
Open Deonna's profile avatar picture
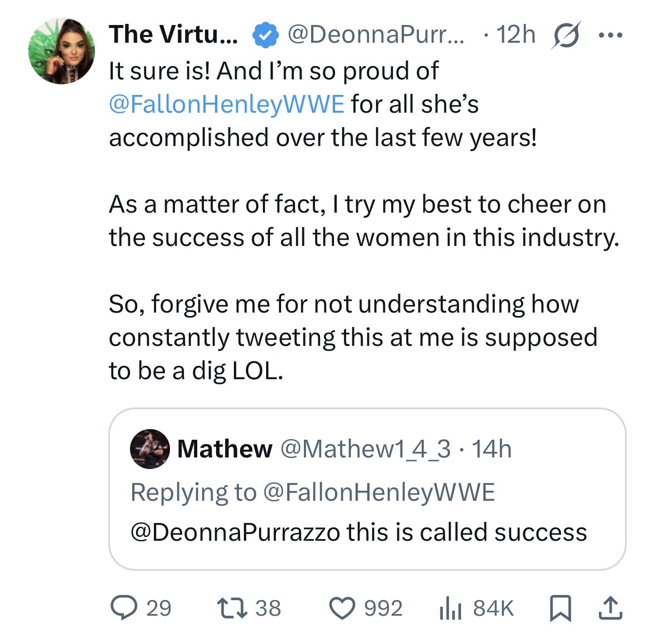point(62,51)
